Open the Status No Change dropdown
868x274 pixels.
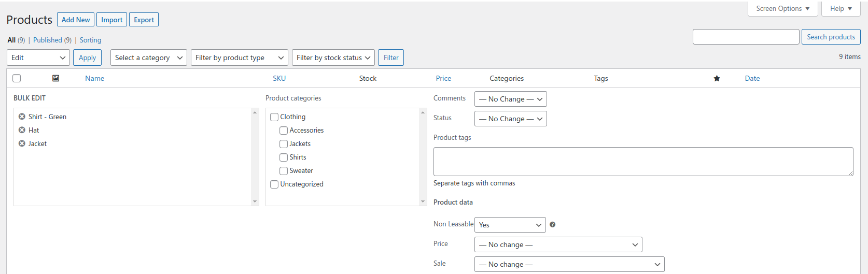tap(510, 119)
